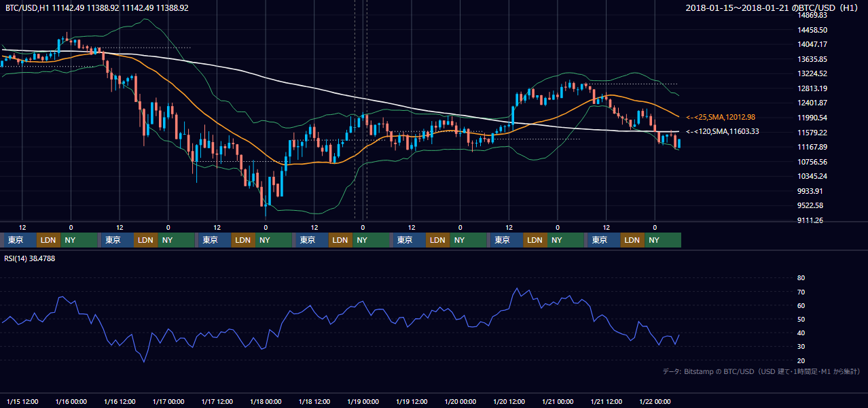
Task: Click the BTC/USD,H1 chart title text
Action: pyautogui.click(x=97, y=8)
